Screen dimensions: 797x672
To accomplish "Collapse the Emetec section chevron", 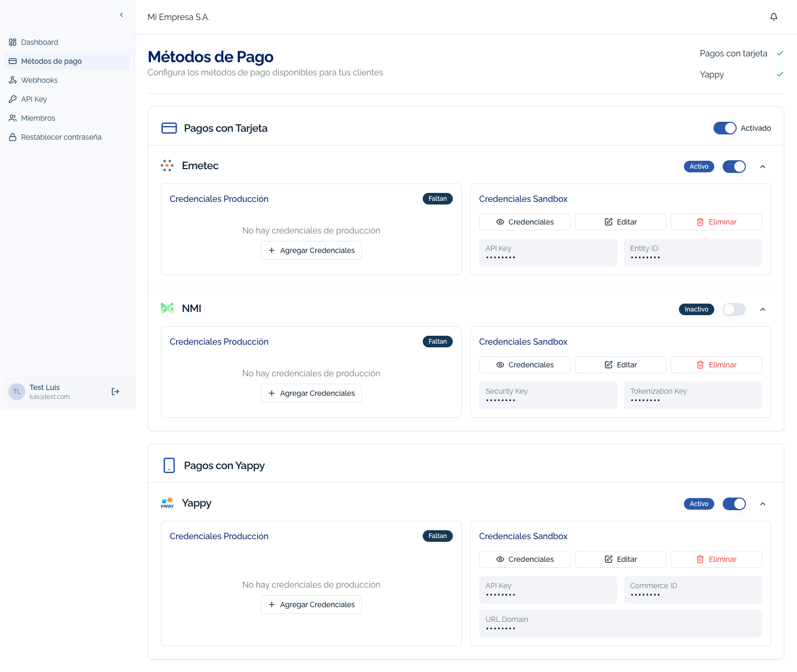I will [x=763, y=167].
